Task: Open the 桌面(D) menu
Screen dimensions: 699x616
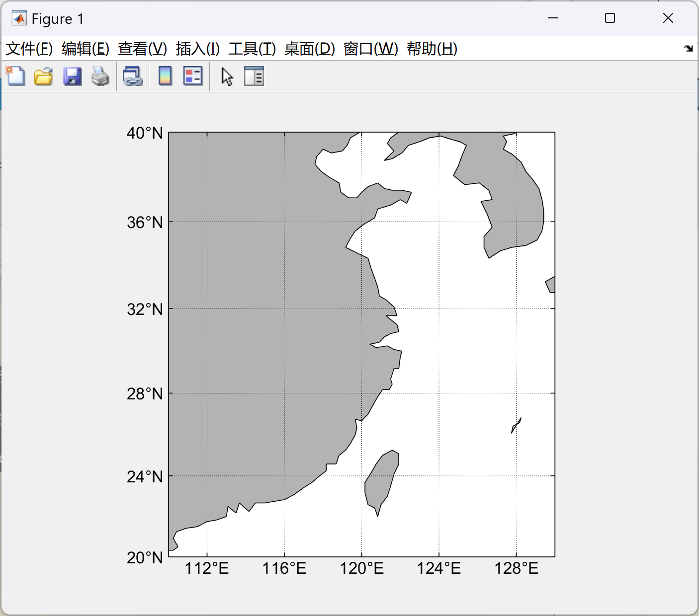Action: [308, 49]
